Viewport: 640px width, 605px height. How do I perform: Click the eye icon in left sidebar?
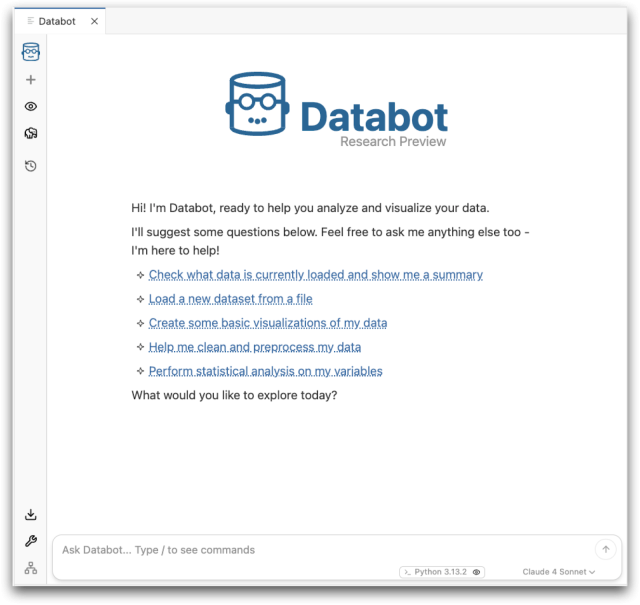click(31, 107)
